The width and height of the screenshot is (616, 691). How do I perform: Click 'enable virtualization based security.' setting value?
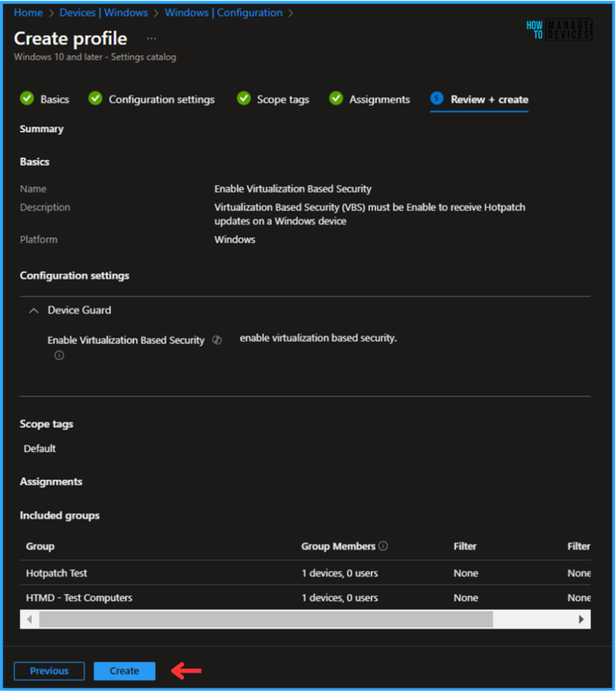pos(318,338)
